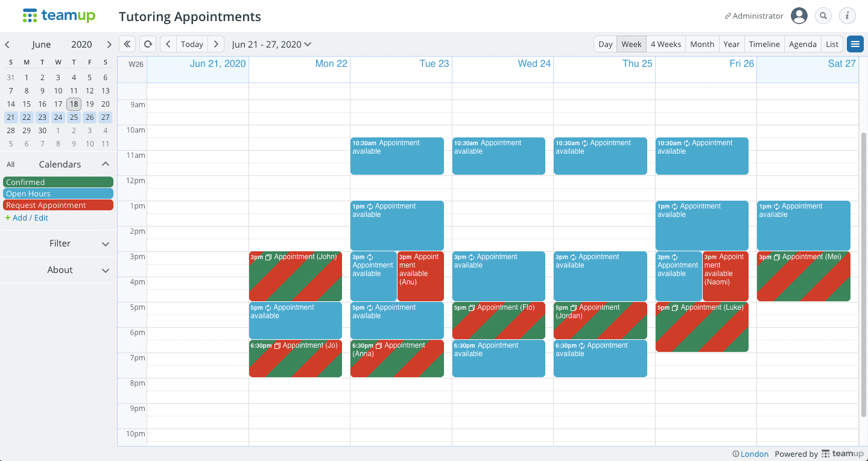Collapse sidebar with double-arrow icon
The height and width of the screenshot is (461, 868).
coord(127,44)
